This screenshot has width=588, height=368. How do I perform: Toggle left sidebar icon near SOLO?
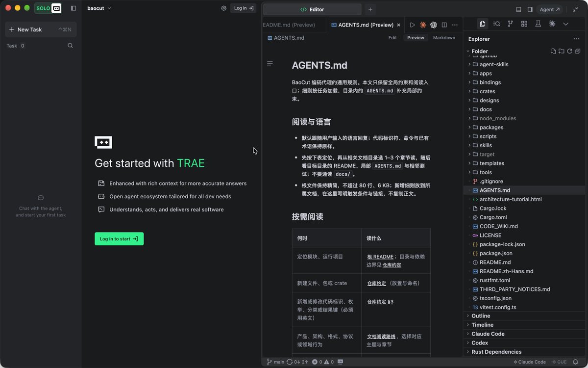(73, 8)
